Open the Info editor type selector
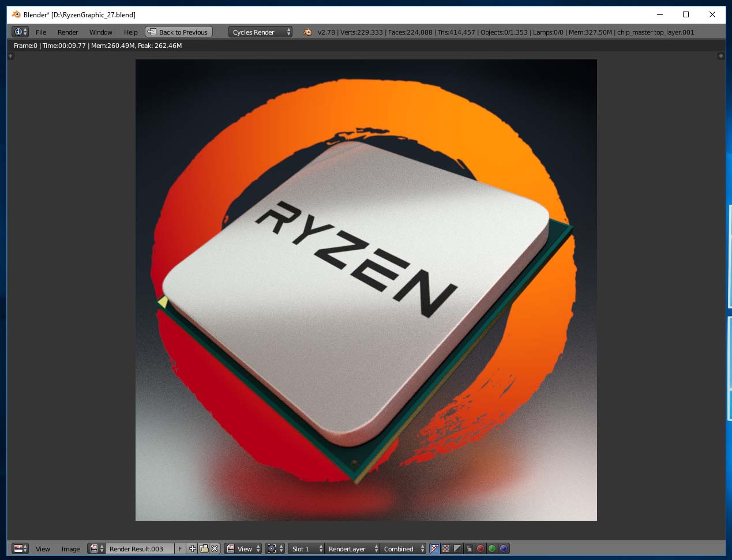 click(x=20, y=32)
